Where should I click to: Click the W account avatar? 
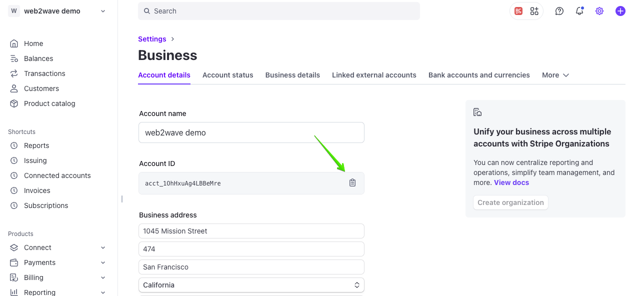(14, 11)
